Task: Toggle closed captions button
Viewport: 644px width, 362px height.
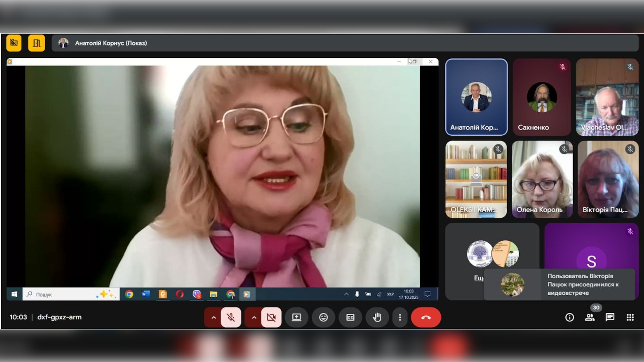Action: point(350,317)
